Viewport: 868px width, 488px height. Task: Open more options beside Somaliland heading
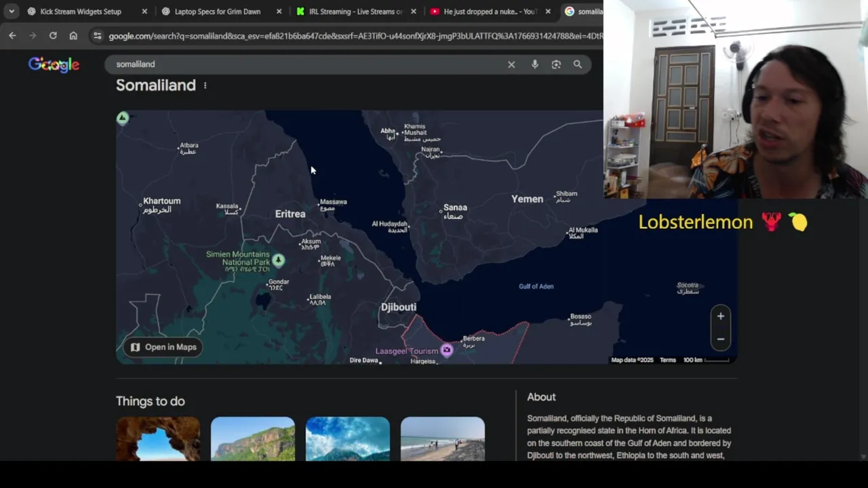click(x=205, y=85)
